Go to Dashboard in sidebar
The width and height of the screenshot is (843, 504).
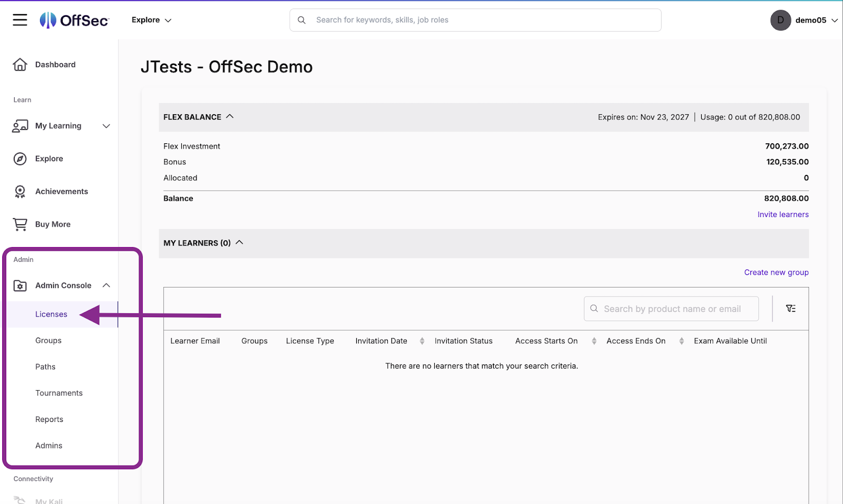55,65
